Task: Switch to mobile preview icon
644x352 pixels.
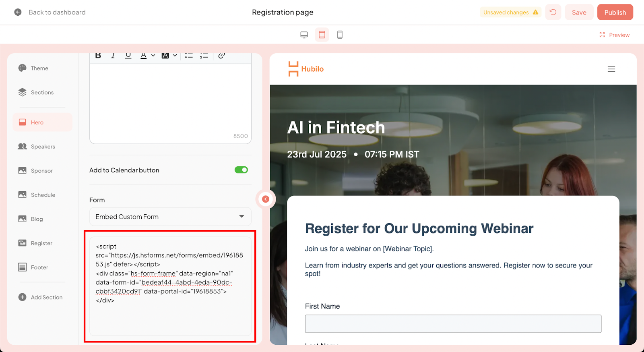Action: pos(340,35)
